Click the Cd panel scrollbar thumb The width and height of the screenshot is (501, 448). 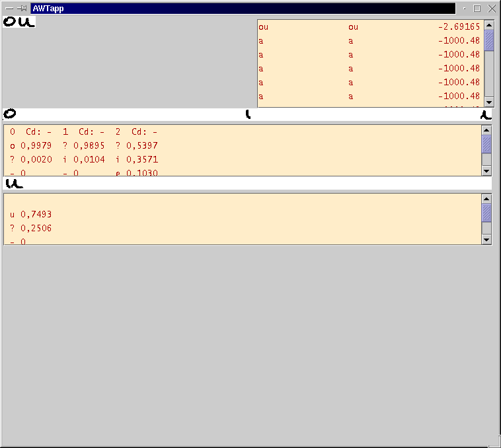486,144
